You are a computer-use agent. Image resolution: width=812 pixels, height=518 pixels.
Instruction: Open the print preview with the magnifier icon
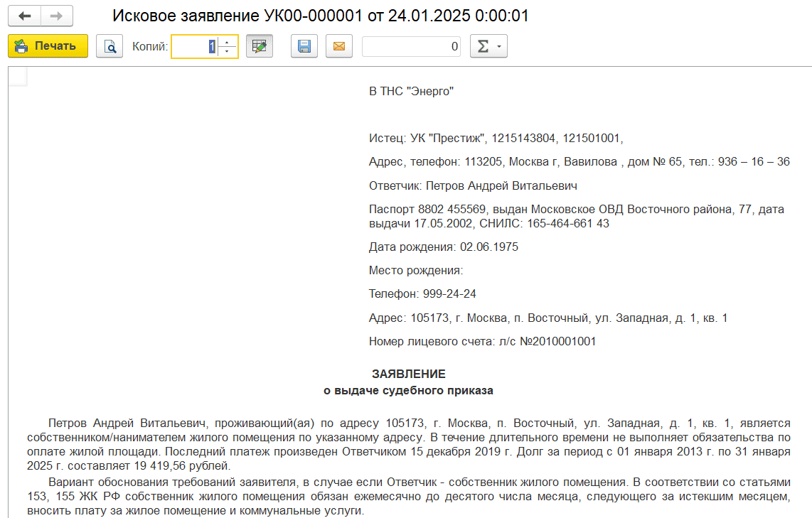click(109, 45)
